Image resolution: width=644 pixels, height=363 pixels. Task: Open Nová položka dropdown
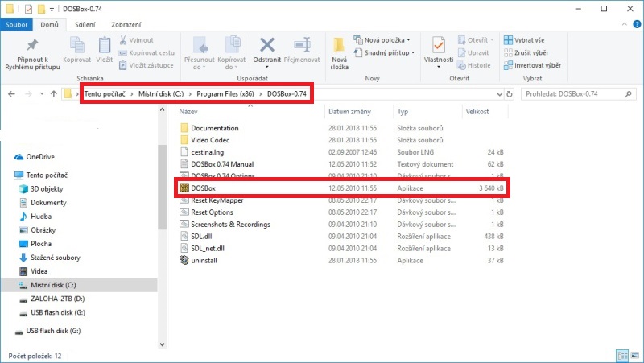382,40
